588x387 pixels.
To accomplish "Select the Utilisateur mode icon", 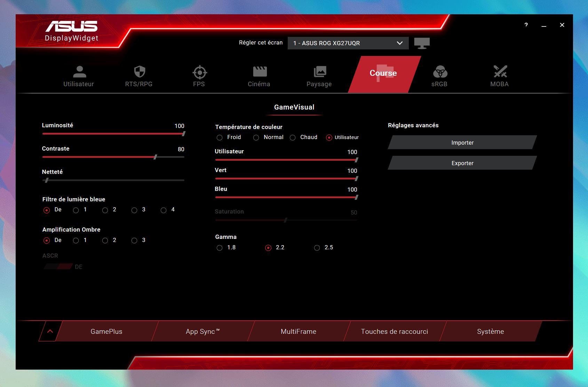I will [x=79, y=72].
